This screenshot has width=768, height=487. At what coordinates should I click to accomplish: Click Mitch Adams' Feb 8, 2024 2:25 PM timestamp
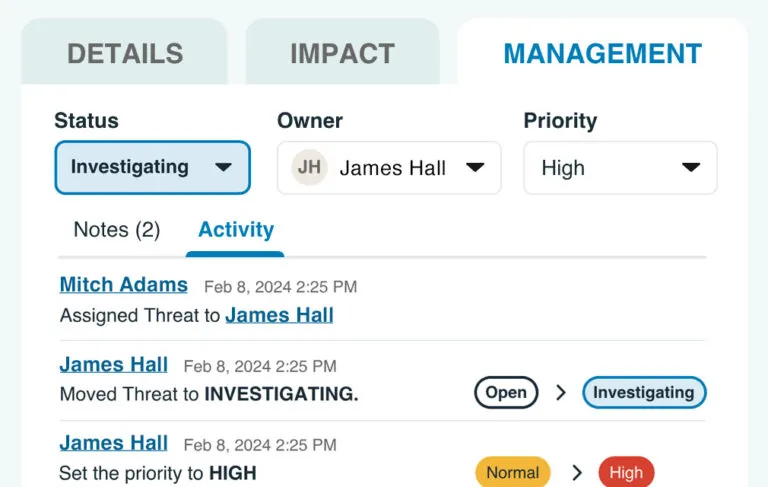(x=280, y=287)
